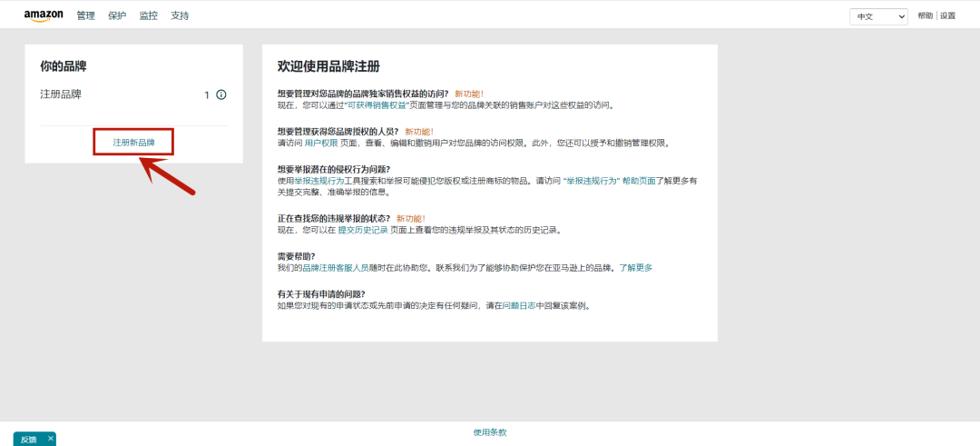Open the "举报违规行为" 帮助页面 link
The height and width of the screenshot is (446, 980).
pos(609,181)
